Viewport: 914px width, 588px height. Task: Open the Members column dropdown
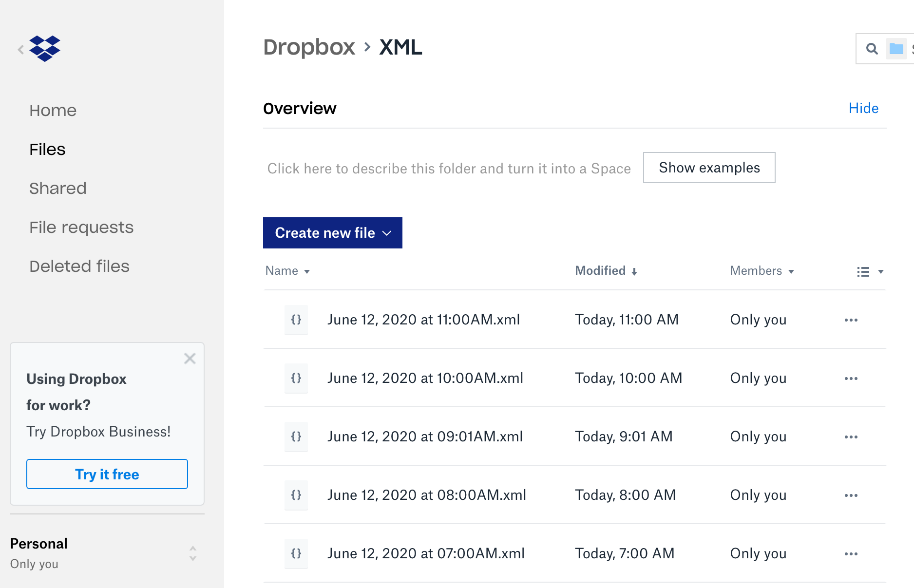tap(762, 271)
